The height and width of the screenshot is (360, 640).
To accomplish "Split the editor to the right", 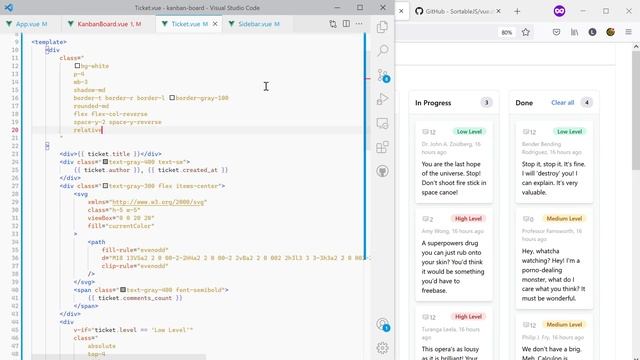I will [346, 24].
